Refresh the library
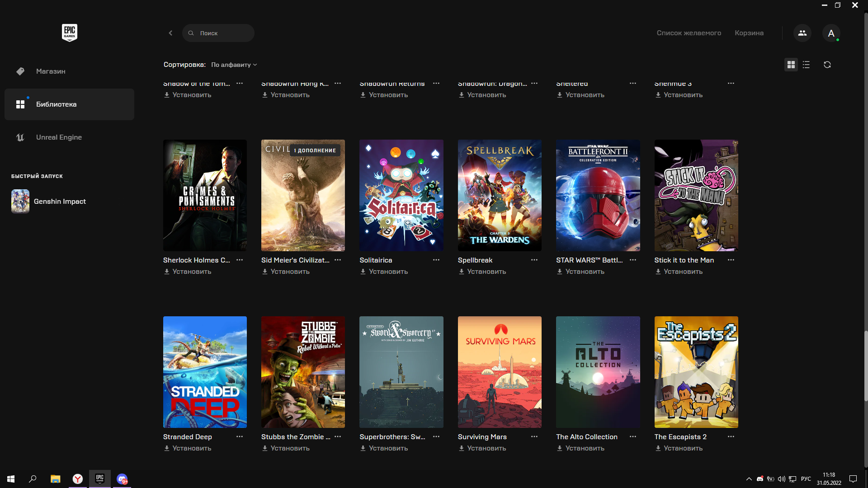This screenshot has width=868, height=488. pos(827,65)
